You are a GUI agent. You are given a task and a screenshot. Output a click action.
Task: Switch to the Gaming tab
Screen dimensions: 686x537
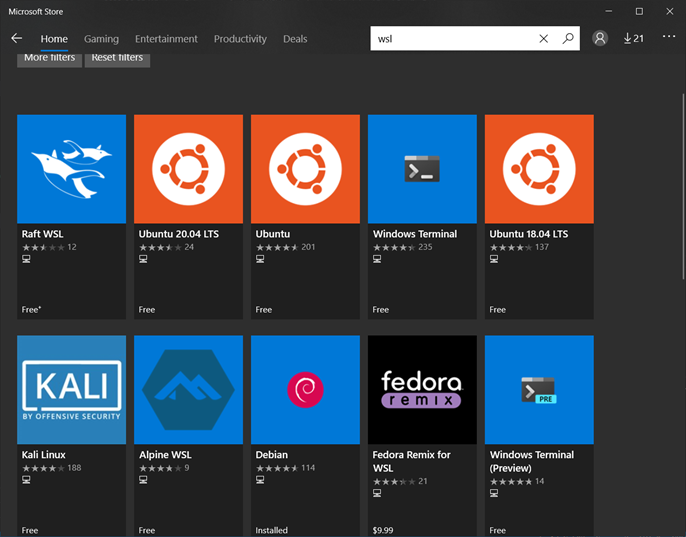tap(101, 39)
